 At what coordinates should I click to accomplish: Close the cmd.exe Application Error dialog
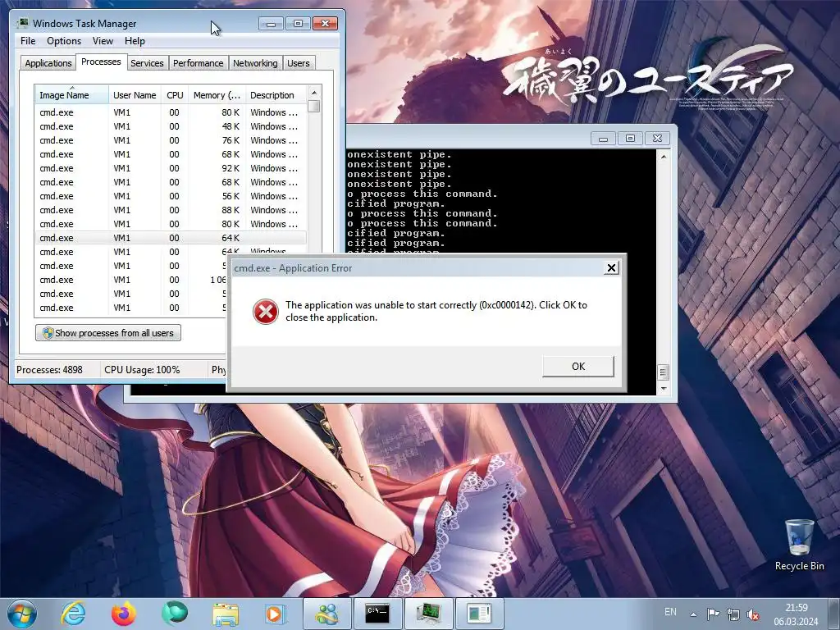[x=610, y=268]
